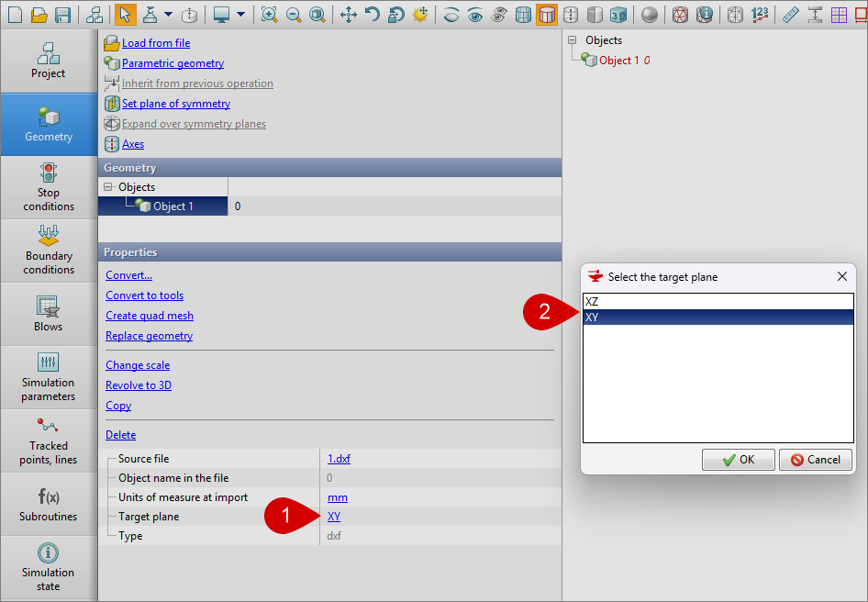Image resolution: width=868 pixels, height=602 pixels.
Task: Toggle the open eye visibility icon
Action: tap(475, 15)
